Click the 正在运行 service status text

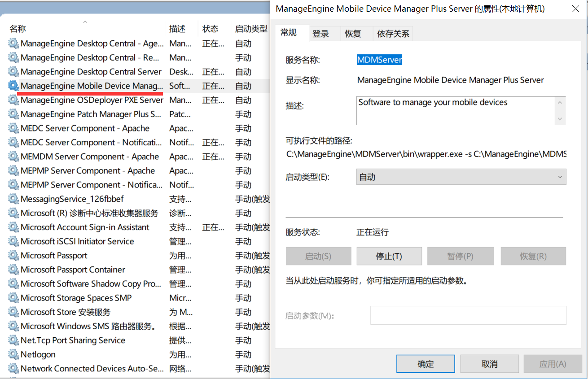(x=373, y=232)
